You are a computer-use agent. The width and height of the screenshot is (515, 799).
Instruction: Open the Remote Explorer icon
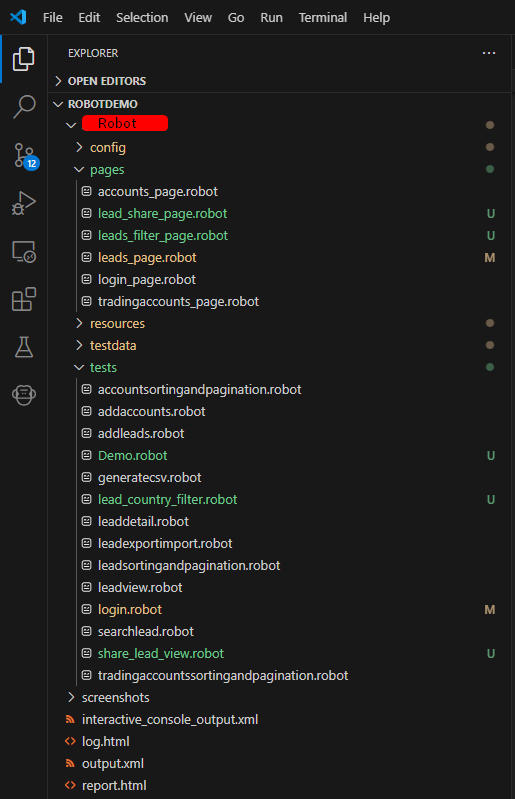[x=24, y=252]
